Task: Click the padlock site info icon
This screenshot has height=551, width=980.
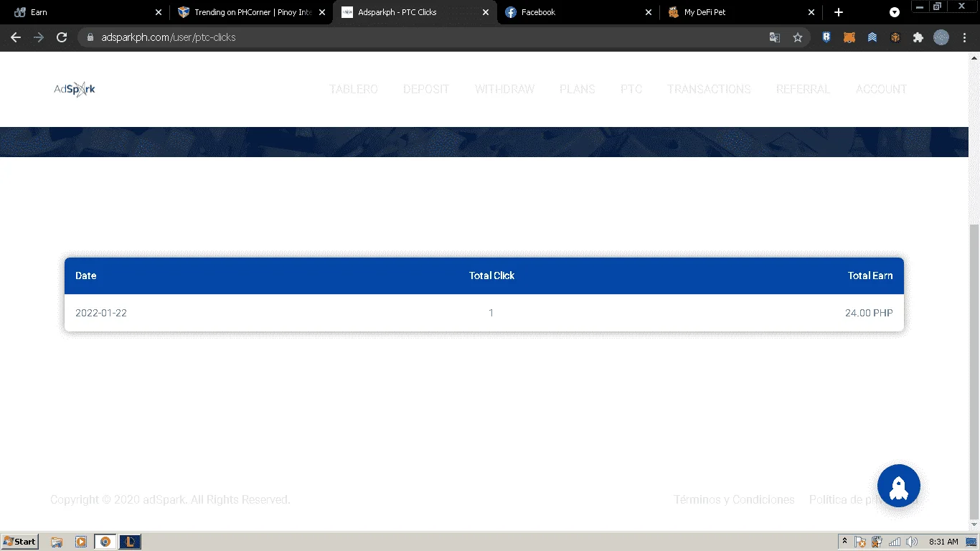Action: pos(90,37)
